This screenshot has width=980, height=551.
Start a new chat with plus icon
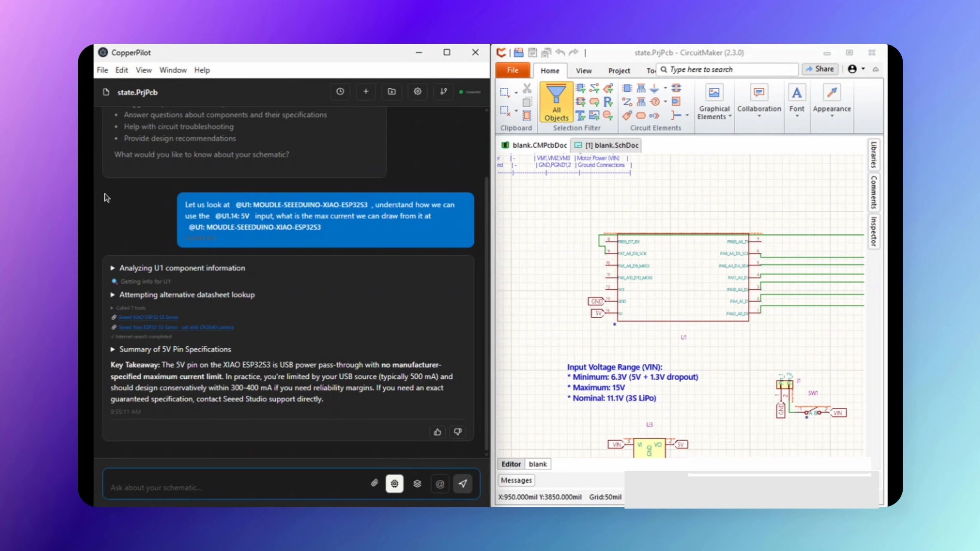coord(366,91)
